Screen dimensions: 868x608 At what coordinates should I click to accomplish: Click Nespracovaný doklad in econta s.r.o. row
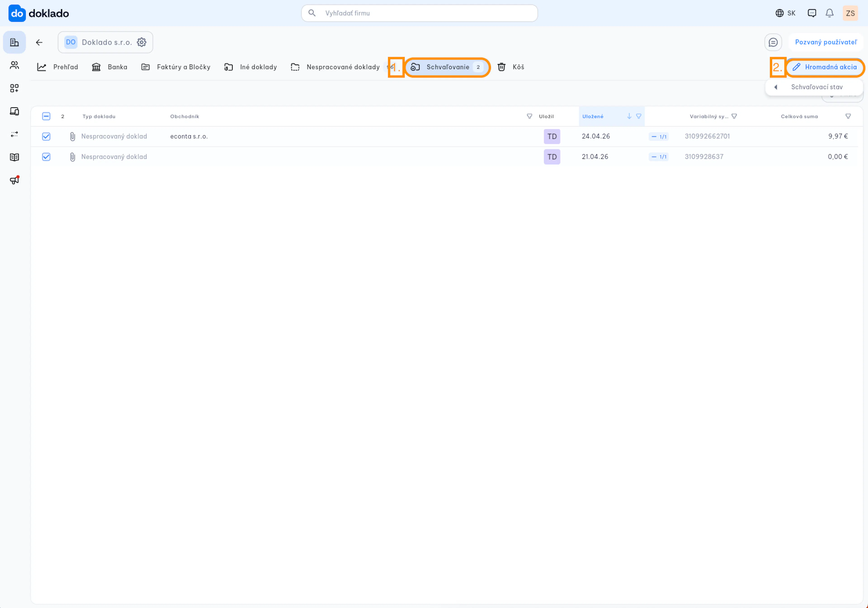pyautogui.click(x=114, y=136)
